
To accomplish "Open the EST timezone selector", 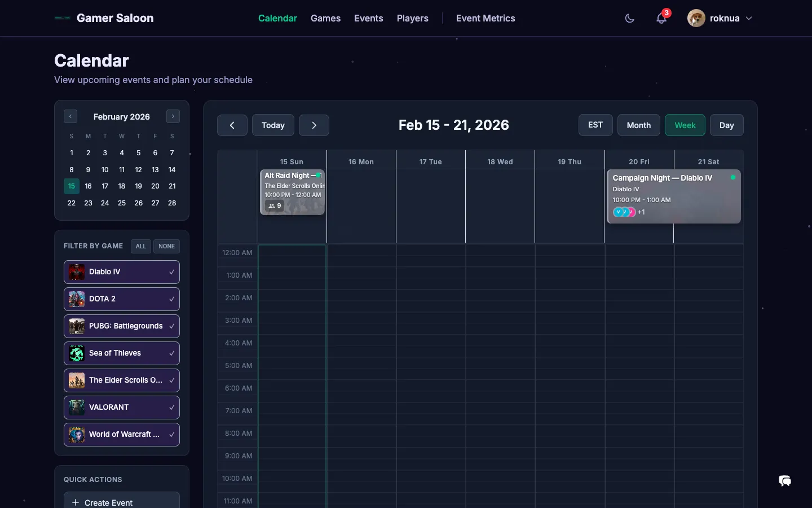I will point(595,125).
